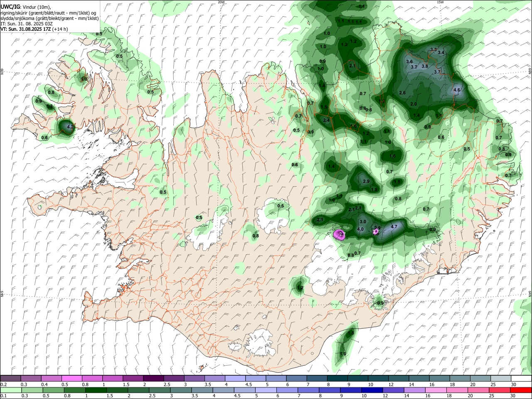Click the 2.4 precipitation value on the map
This screenshot has width=532, height=399.
coord(326,120)
